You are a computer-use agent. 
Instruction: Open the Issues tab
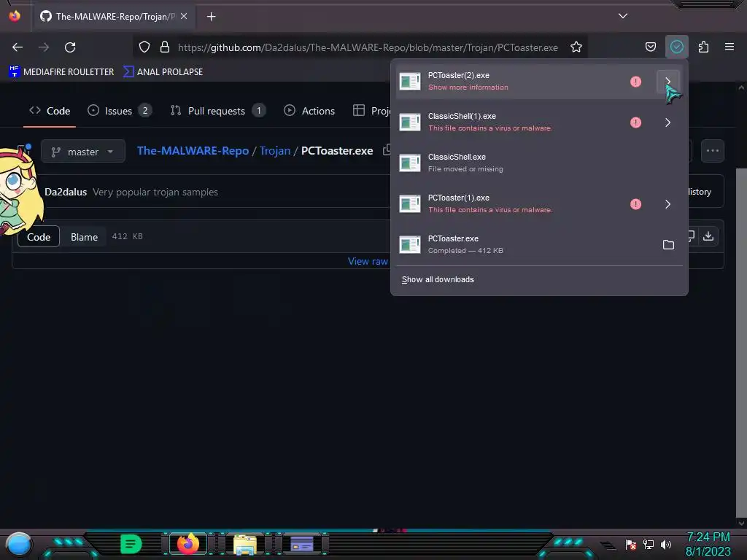[x=119, y=111]
